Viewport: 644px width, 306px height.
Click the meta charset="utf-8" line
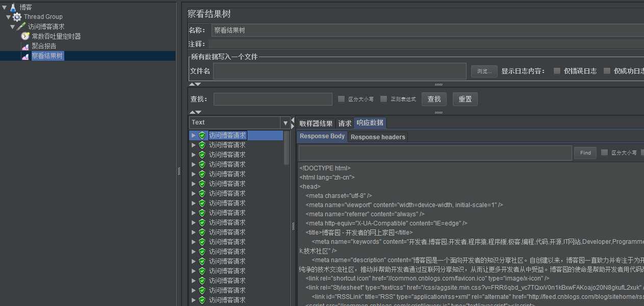point(339,196)
